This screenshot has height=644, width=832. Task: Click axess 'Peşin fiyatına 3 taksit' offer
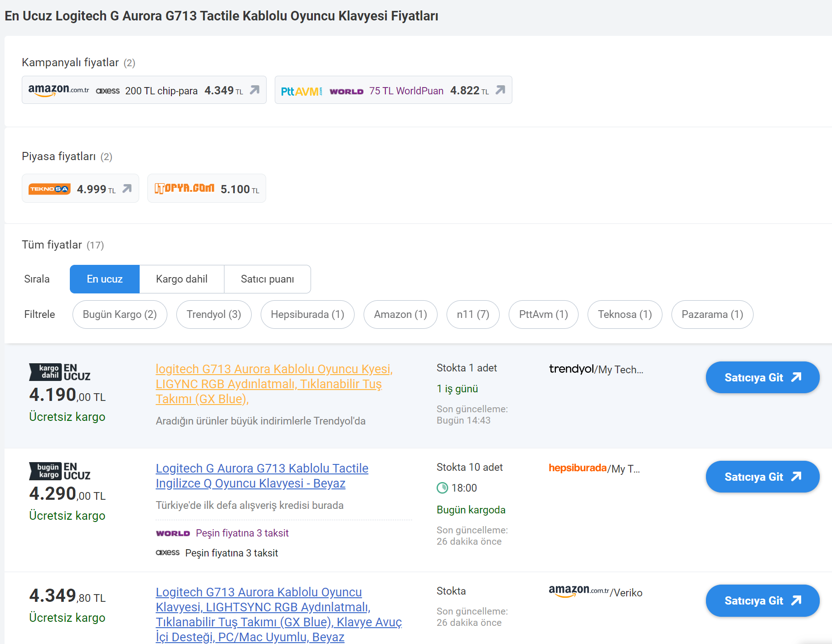pos(217,553)
